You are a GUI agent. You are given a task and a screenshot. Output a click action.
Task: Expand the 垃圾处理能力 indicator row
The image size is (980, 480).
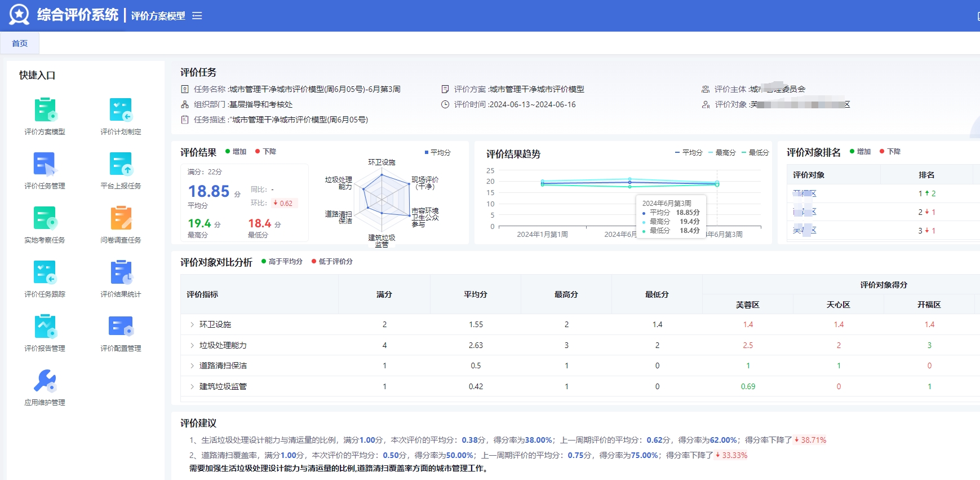[192, 345]
